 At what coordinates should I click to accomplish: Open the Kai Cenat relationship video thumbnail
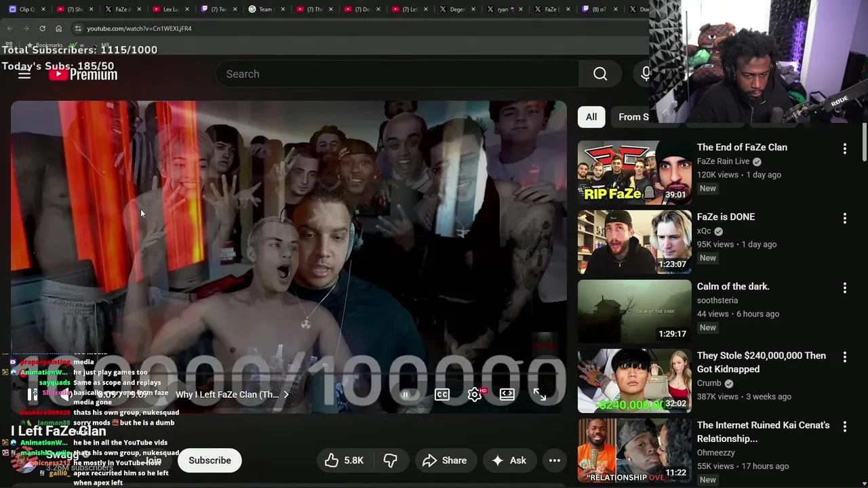click(x=635, y=450)
